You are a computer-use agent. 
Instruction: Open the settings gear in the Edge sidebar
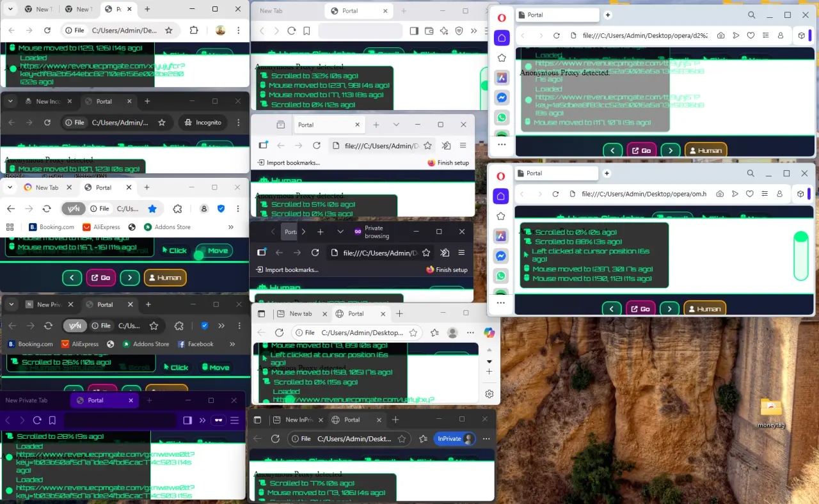coord(489,394)
